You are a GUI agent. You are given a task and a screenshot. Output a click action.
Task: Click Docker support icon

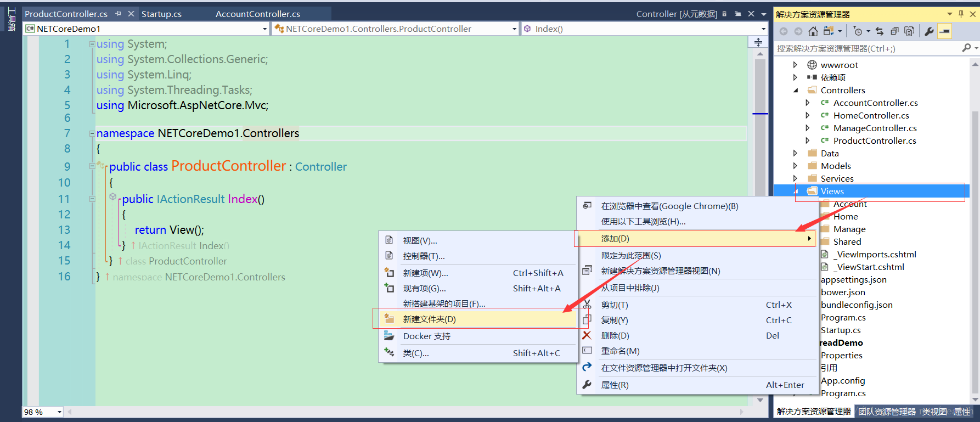pyautogui.click(x=389, y=335)
